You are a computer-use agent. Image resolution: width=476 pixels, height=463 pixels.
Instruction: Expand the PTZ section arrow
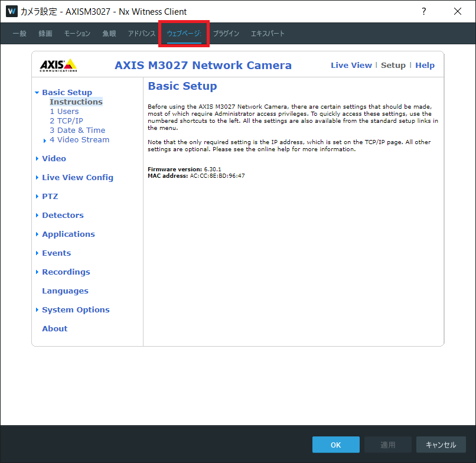click(37, 197)
